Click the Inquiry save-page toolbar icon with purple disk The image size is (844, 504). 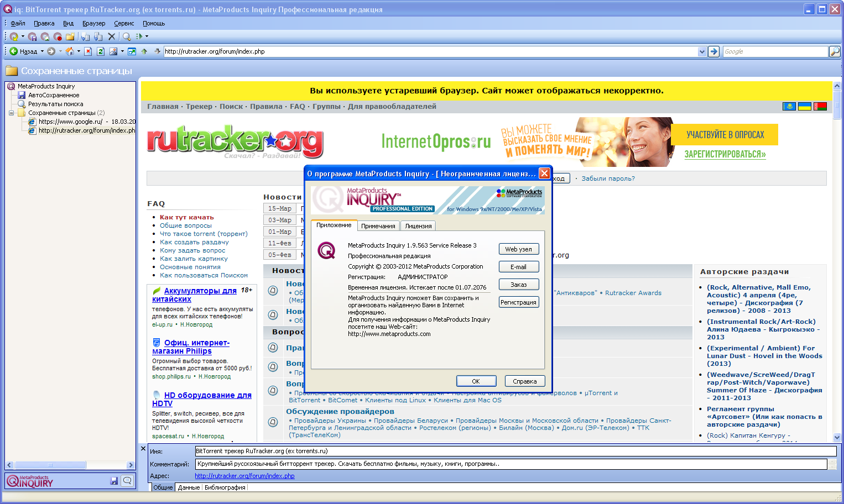coord(33,36)
